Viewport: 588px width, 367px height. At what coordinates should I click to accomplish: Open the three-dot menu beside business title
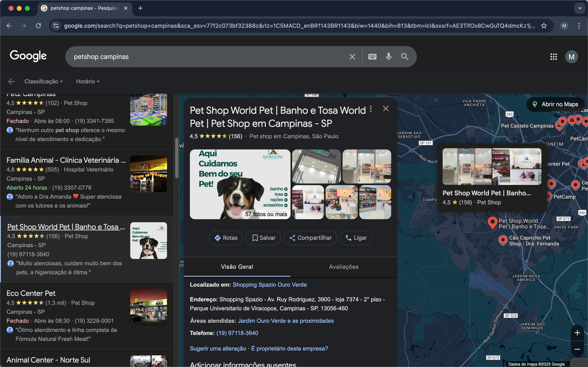(371, 109)
